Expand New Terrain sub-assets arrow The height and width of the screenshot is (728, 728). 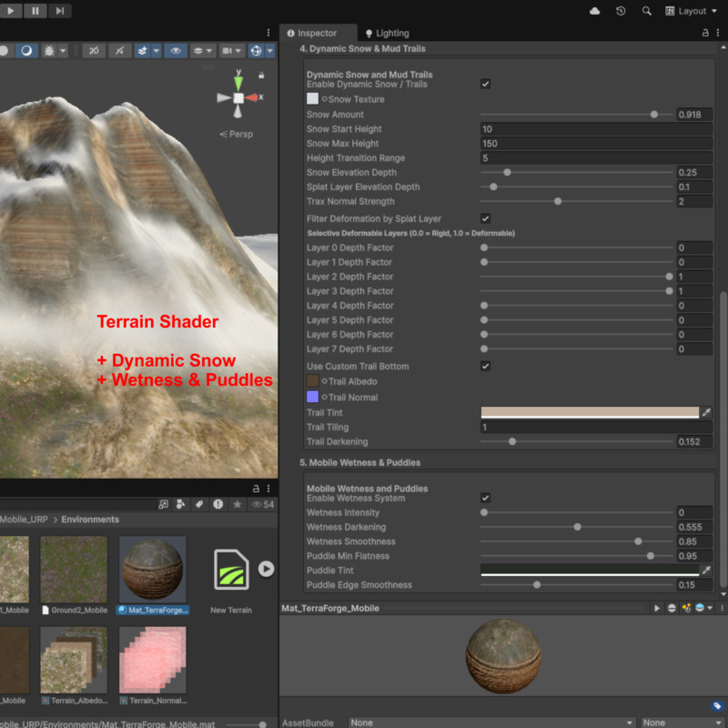point(266,569)
